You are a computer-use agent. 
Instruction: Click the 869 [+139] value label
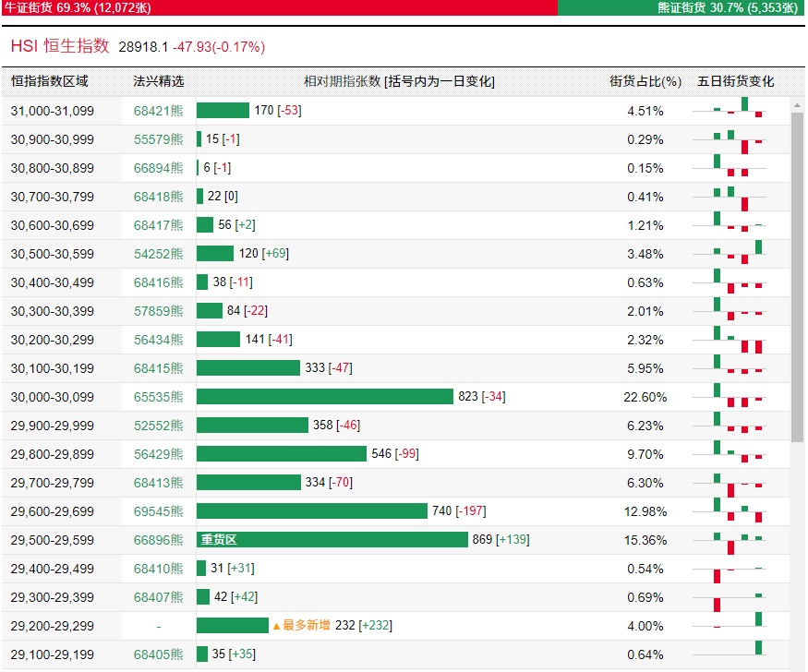click(500, 540)
